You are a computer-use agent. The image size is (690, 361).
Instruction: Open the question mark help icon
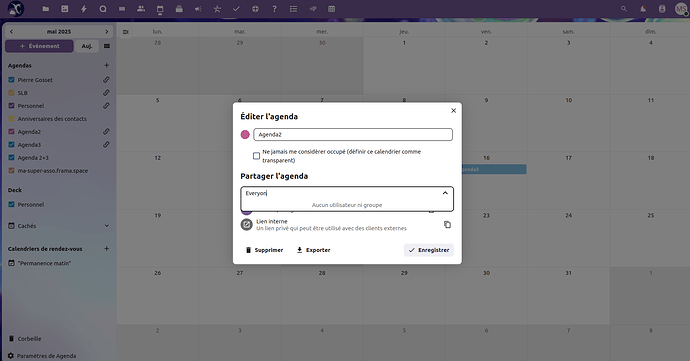[x=275, y=9]
